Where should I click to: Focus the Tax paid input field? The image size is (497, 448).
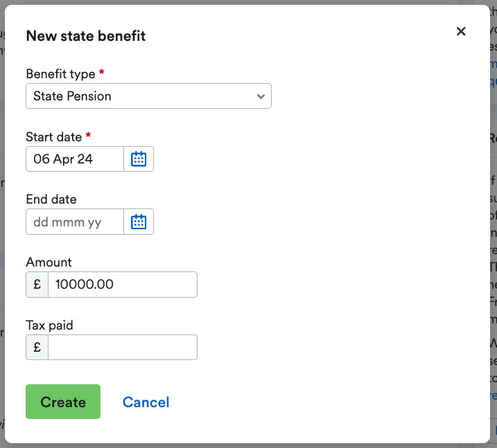123,348
